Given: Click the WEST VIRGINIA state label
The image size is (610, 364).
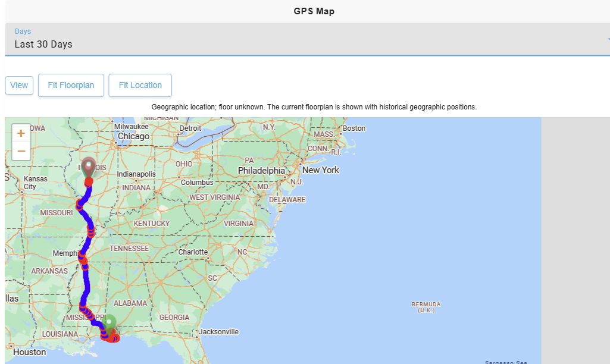Looking at the screenshot, I should coord(215,197).
